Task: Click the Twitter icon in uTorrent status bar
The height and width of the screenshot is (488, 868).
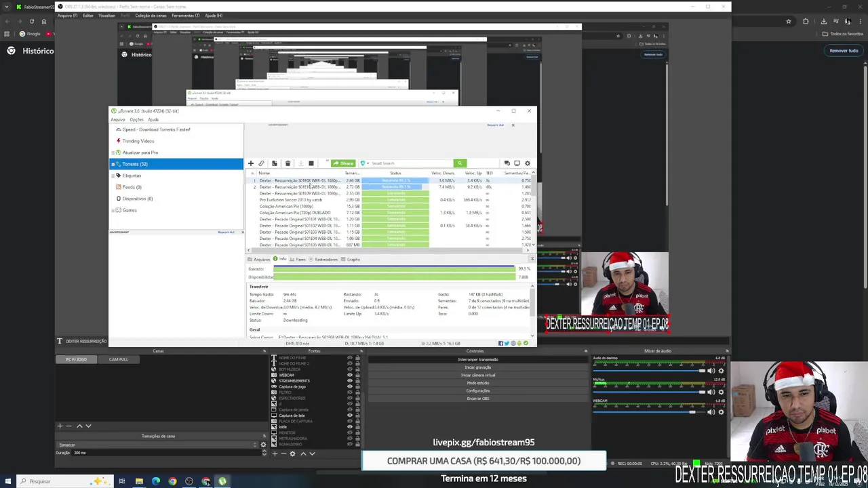Action: [507, 344]
